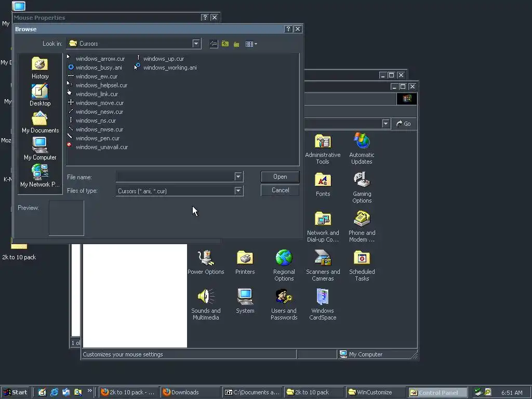532x399 pixels.
Task: Open Scheduled Tasks in Control Panel
Action: (362, 265)
